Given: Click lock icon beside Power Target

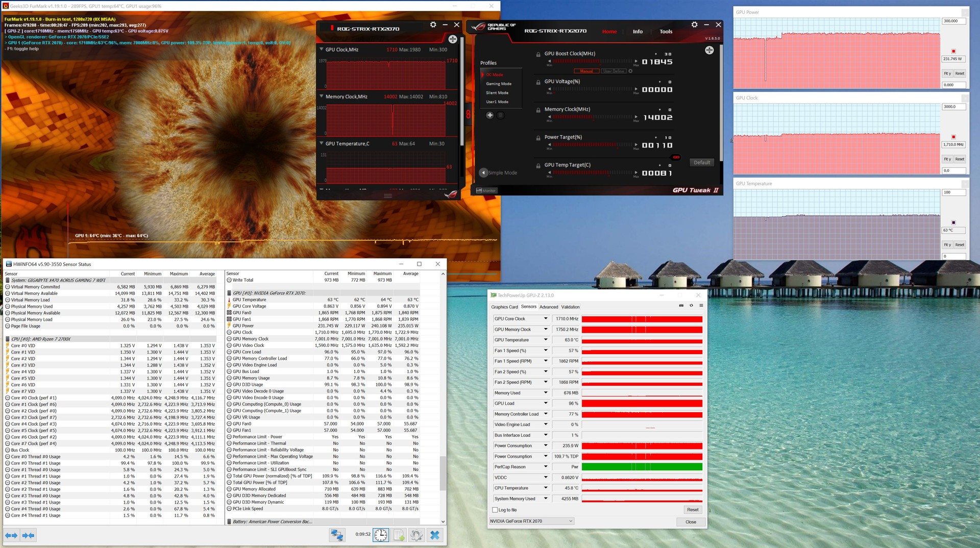Looking at the screenshot, I should click(538, 138).
